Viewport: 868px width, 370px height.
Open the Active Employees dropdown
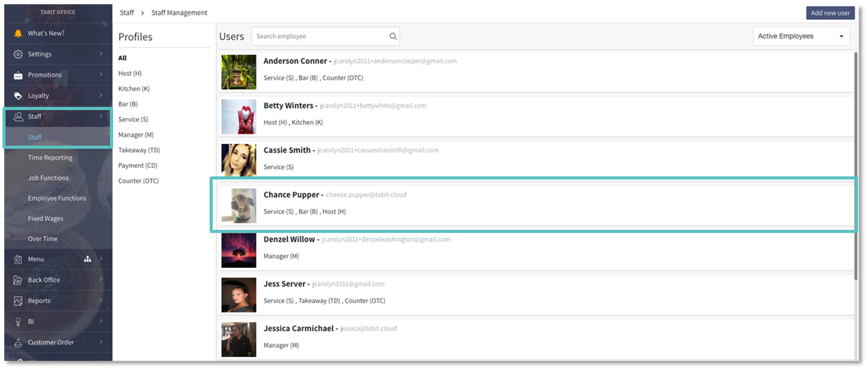(801, 36)
